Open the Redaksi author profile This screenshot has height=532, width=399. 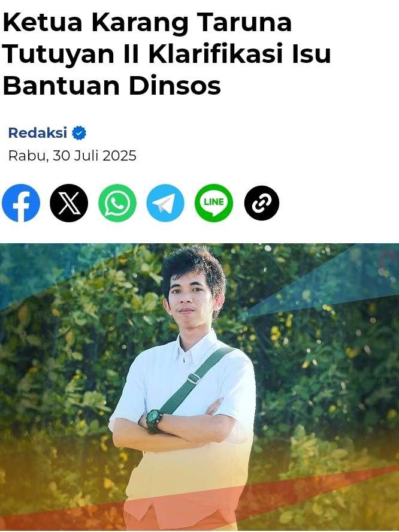click(x=38, y=132)
